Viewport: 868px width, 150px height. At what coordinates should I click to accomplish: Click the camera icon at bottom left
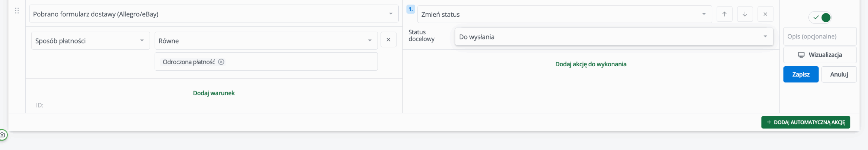2,135
